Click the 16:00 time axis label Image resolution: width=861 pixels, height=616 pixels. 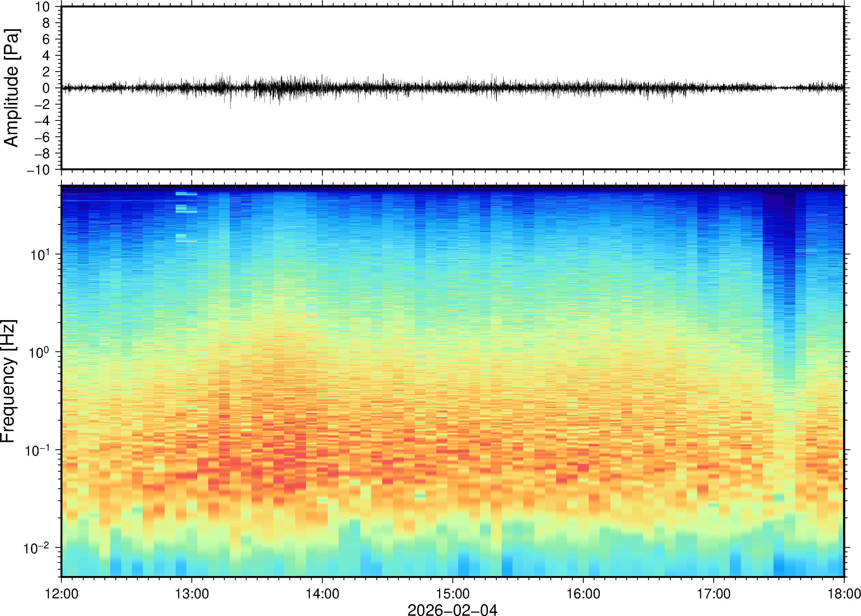coord(583,594)
